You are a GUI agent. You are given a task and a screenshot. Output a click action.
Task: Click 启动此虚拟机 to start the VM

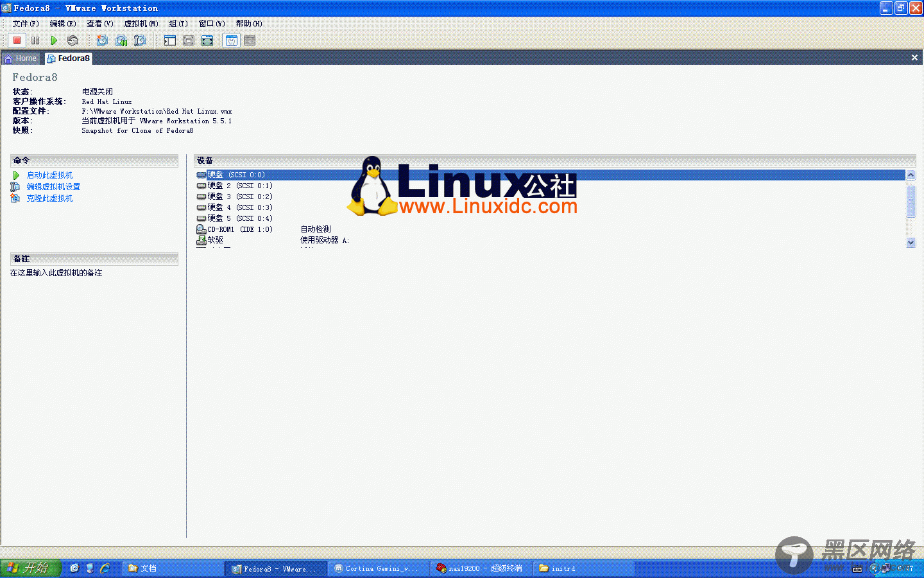[x=49, y=175]
